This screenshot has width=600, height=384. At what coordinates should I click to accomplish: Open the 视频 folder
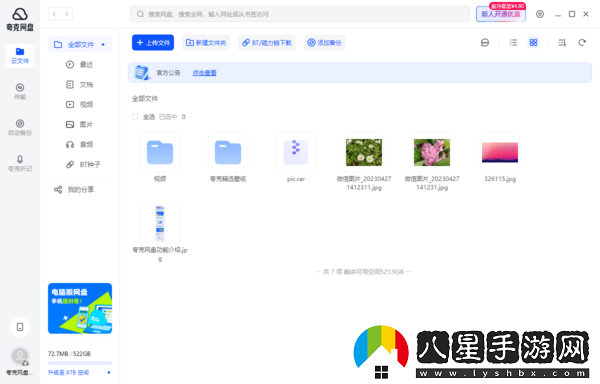click(x=160, y=152)
